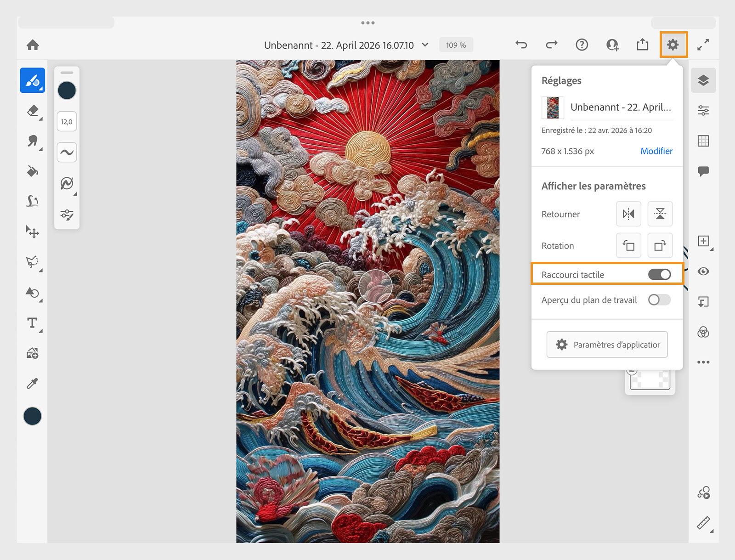This screenshot has width=735, height=560.
Task: Toggle layer visibility eye icon
Action: pyautogui.click(x=703, y=272)
